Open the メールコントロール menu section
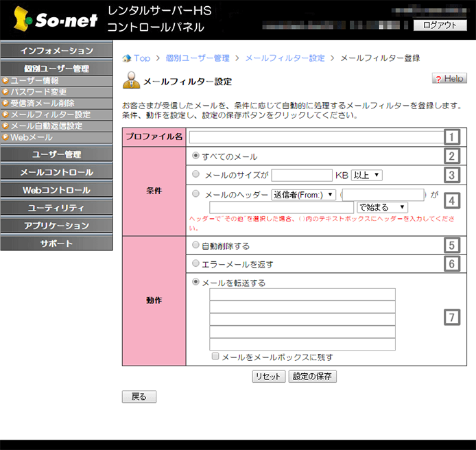 pyautogui.click(x=56, y=172)
